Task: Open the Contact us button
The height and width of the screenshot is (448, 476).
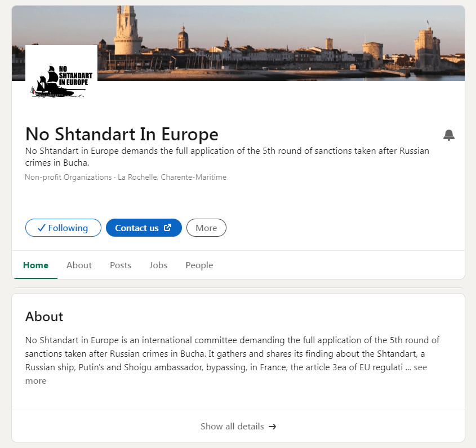Action: [x=144, y=228]
